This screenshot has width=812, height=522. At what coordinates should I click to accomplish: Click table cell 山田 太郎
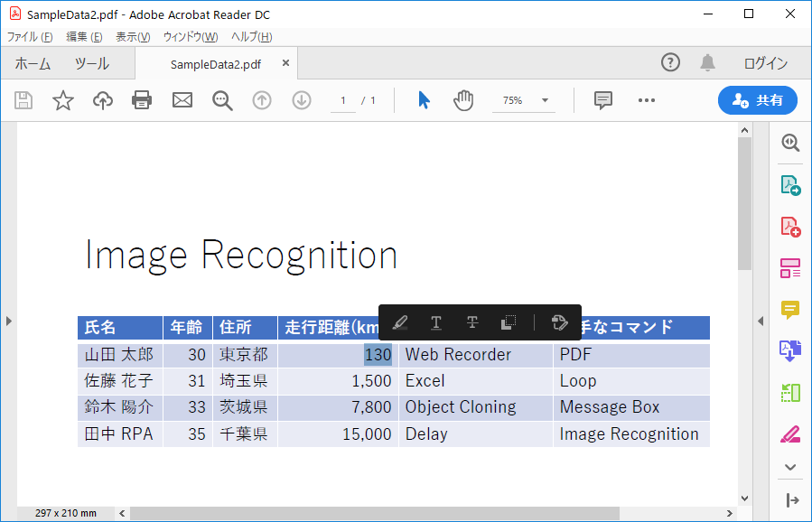pyautogui.click(x=119, y=355)
